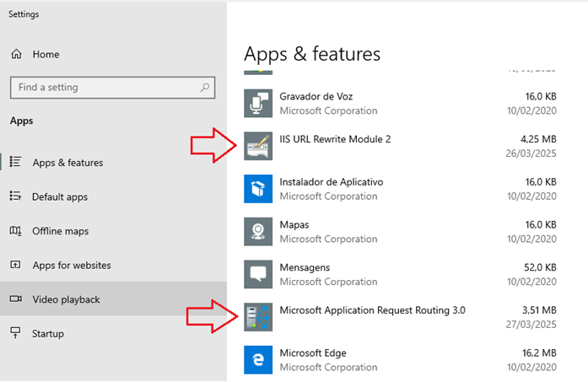Click the 27/03/2025 install date
Viewport: 588px width, 382px height.
click(531, 325)
